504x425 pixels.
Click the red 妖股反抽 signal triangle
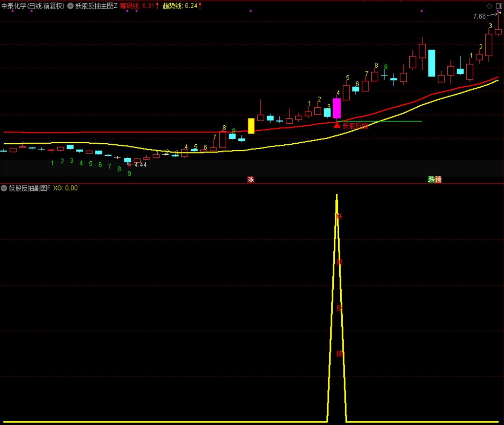tap(337, 125)
